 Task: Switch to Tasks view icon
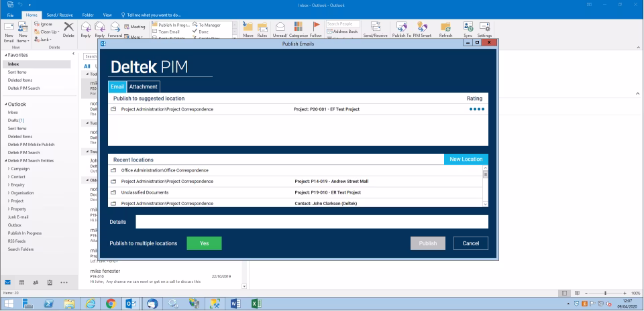point(50,282)
